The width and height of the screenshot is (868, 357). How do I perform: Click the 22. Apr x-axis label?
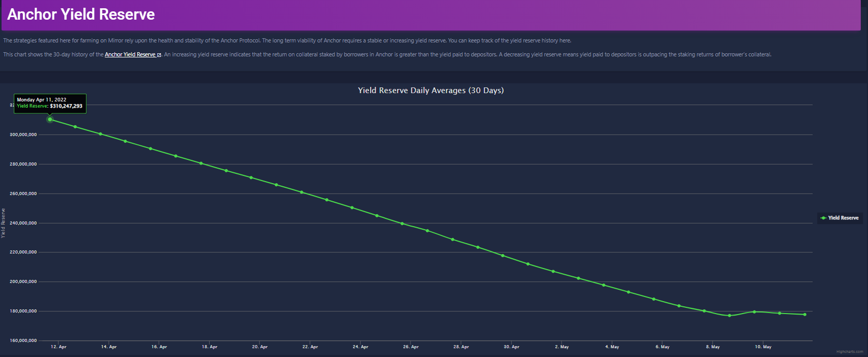(x=310, y=347)
